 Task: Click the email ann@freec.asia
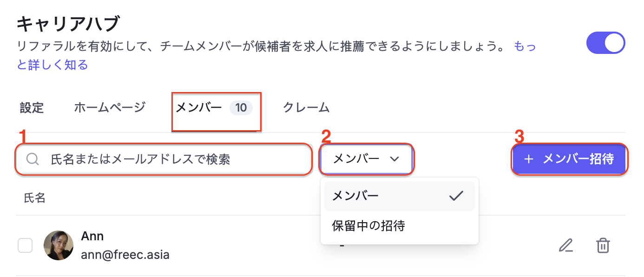[125, 255]
